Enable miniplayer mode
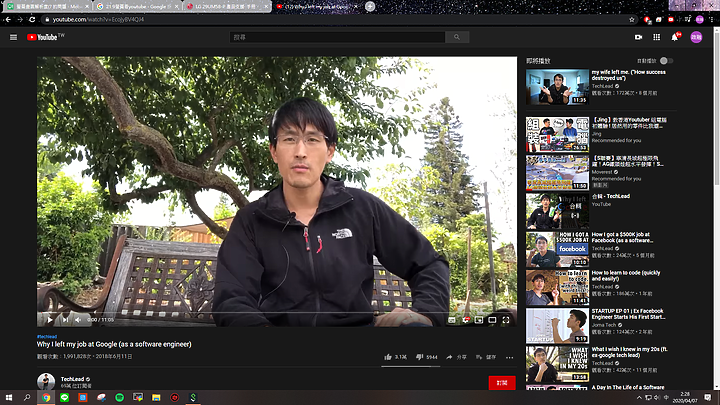 (478, 320)
